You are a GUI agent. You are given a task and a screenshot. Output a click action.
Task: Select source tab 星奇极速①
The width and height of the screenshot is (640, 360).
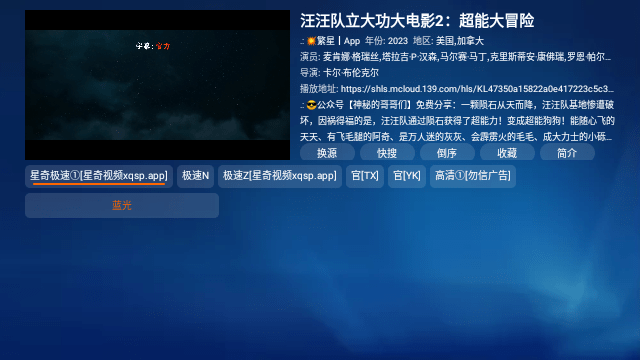click(x=99, y=176)
